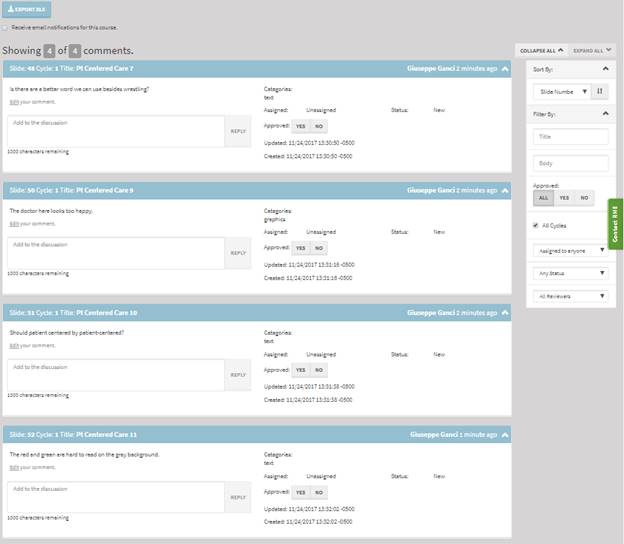Enable email notifications for this course
Image resolution: width=624 pixels, height=544 pixels.
pyautogui.click(x=4, y=28)
